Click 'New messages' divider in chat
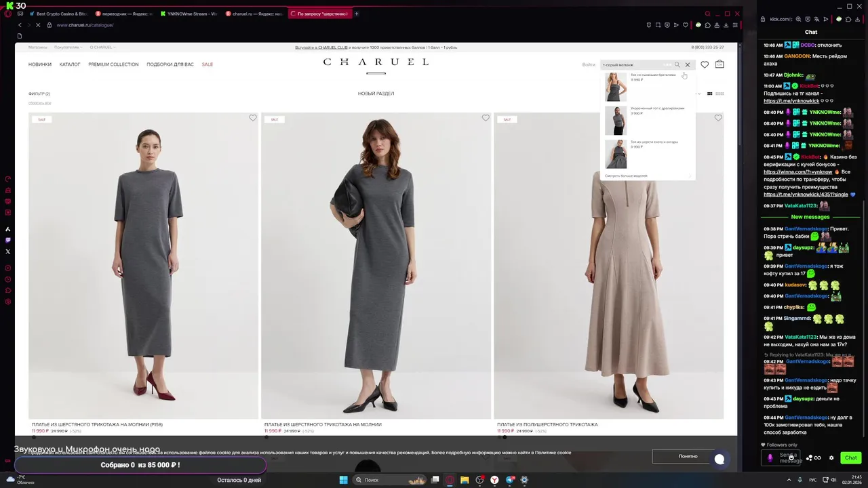868x488 pixels. (x=810, y=217)
